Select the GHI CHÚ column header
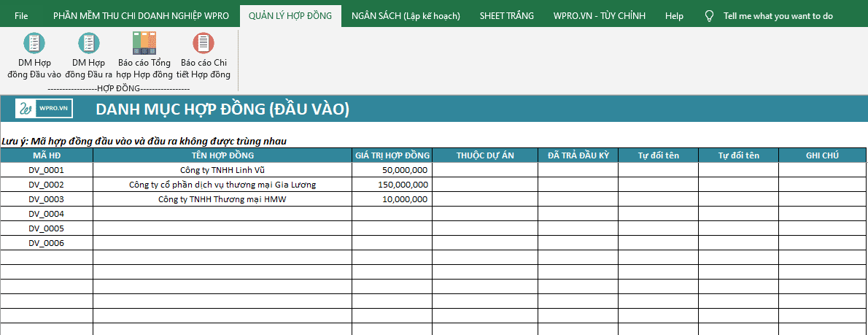Image resolution: width=868 pixels, height=335 pixels. point(823,155)
